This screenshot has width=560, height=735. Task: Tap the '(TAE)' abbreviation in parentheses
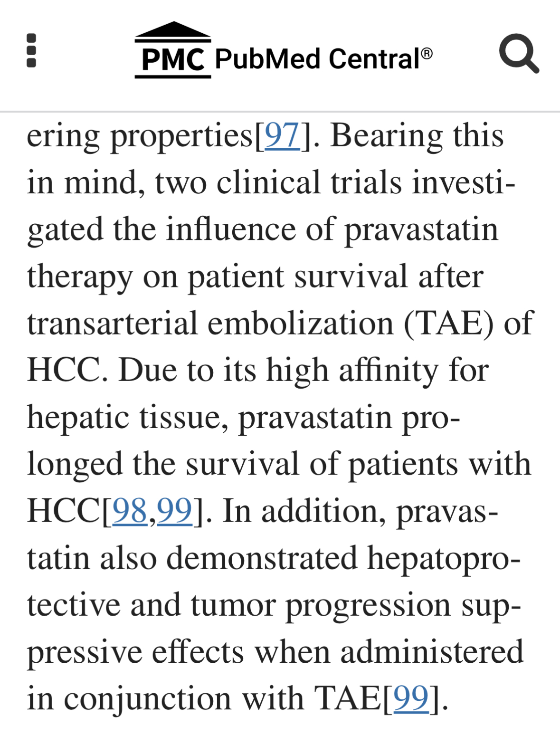pyautogui.click(x=449, y=324)
